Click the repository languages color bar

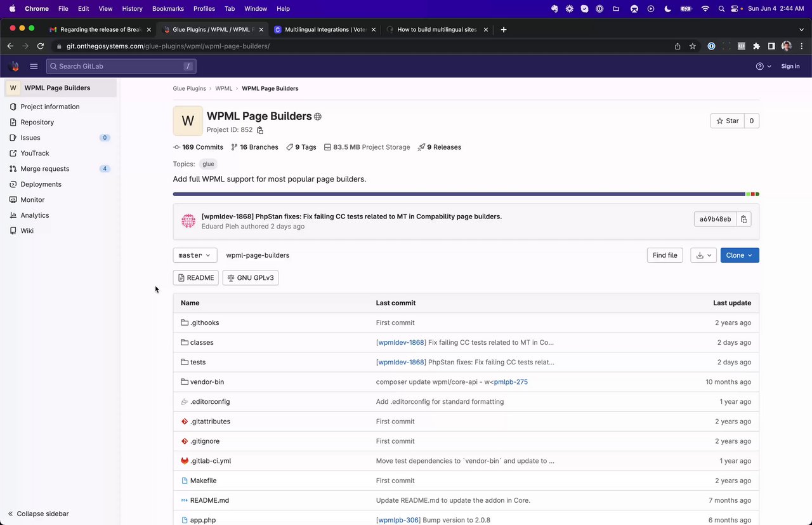tap(459, 194)
